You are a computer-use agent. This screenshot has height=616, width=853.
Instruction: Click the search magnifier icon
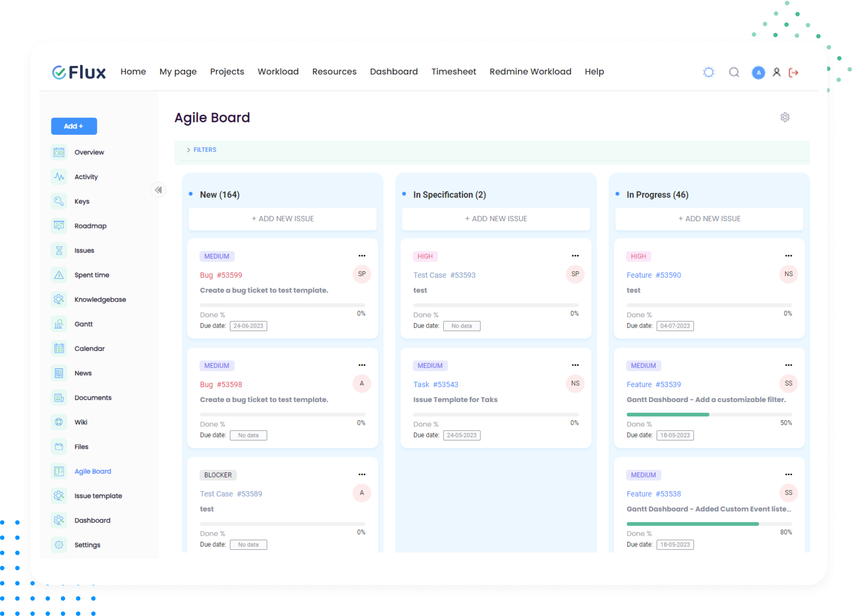pos(734,72)
